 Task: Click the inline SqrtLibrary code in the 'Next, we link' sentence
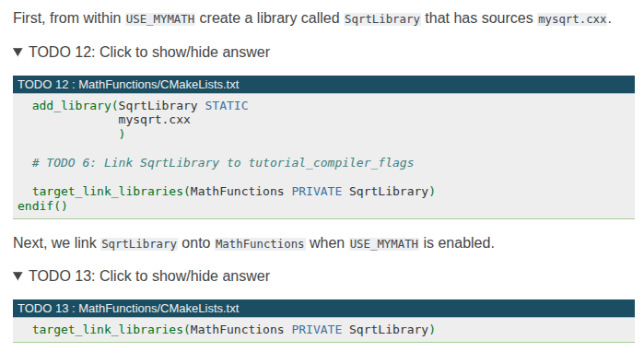[139, 243]
